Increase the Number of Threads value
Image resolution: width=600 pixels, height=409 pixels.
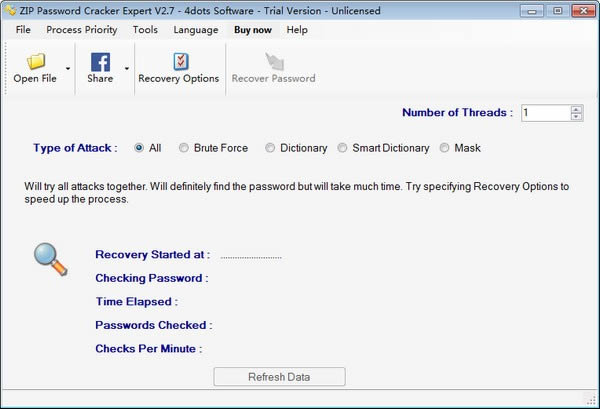[x=576, y=109]
